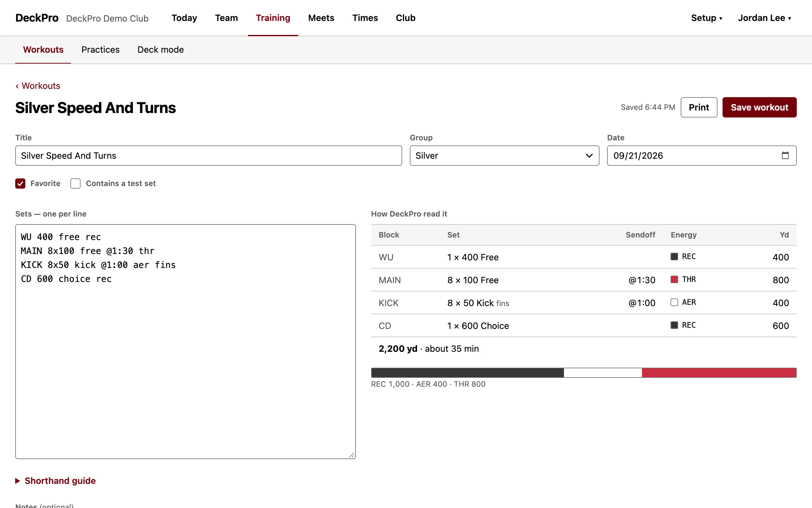Viewport: 812px width, 508px height.
Task: Open the Team tab
Action: tap(226, 18)
